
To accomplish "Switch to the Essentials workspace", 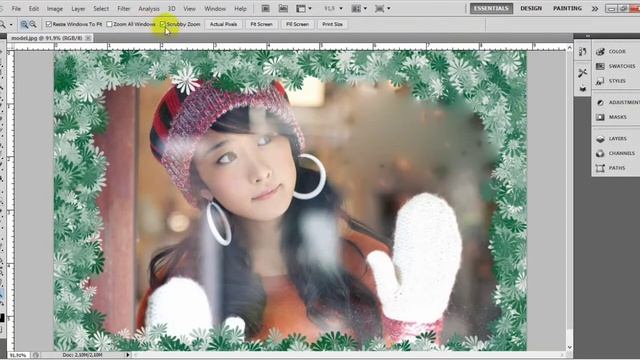I will (x=491, y=8).
